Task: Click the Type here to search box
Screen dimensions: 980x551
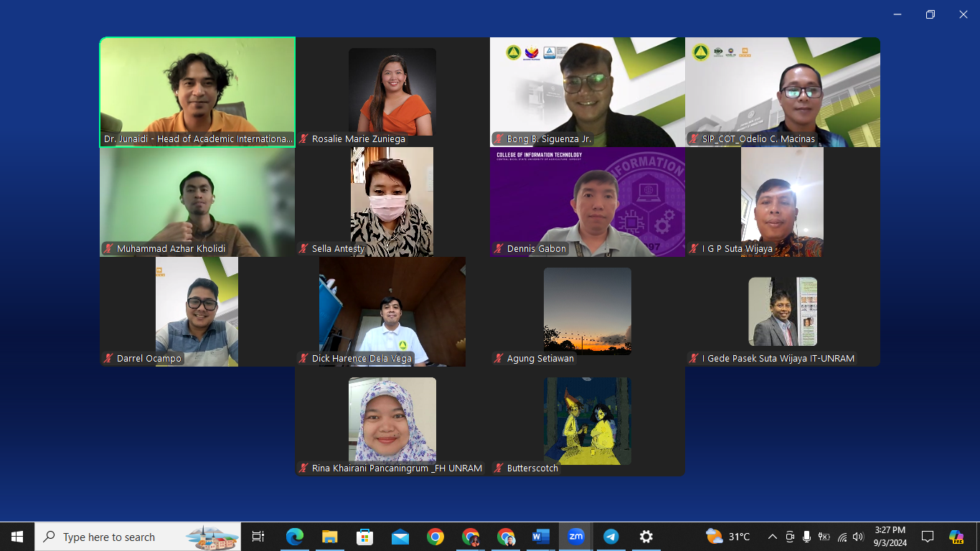Action: (x=138, y=537)
